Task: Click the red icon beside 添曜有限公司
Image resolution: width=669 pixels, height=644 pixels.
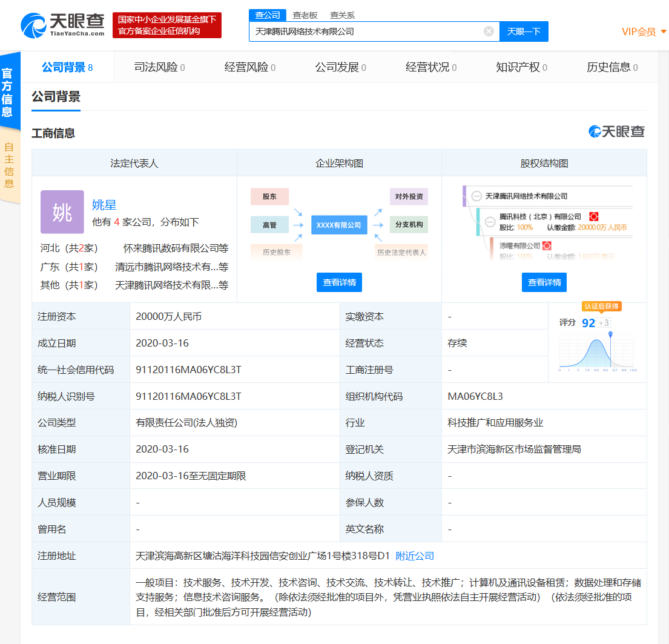Action: pos(547,246)
